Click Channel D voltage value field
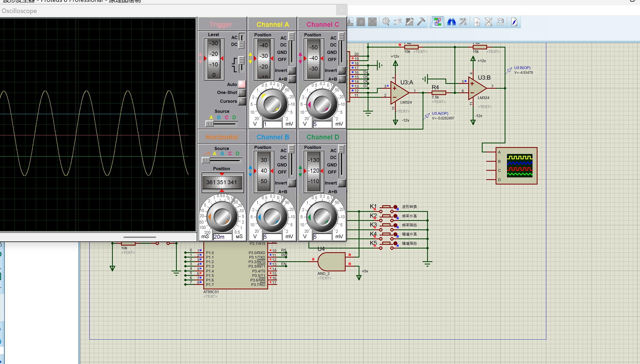640x364 pixels. point(322,237)
